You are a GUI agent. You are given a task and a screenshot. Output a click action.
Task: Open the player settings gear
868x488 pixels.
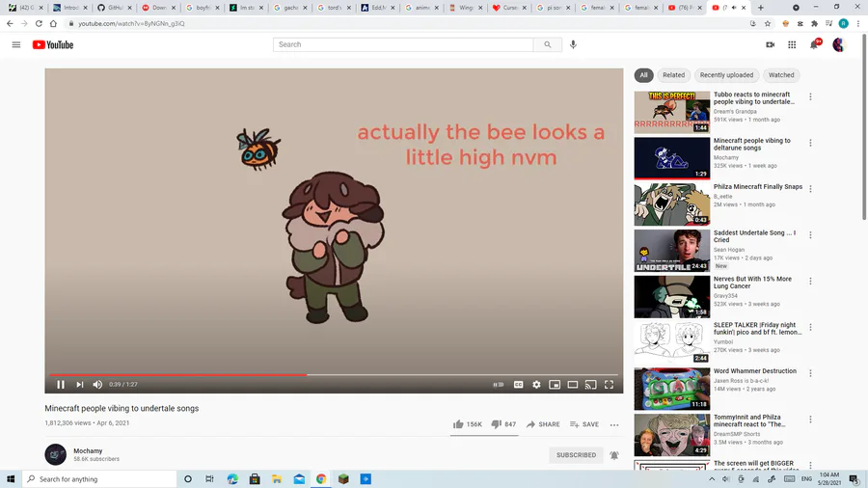click(536, 385)
